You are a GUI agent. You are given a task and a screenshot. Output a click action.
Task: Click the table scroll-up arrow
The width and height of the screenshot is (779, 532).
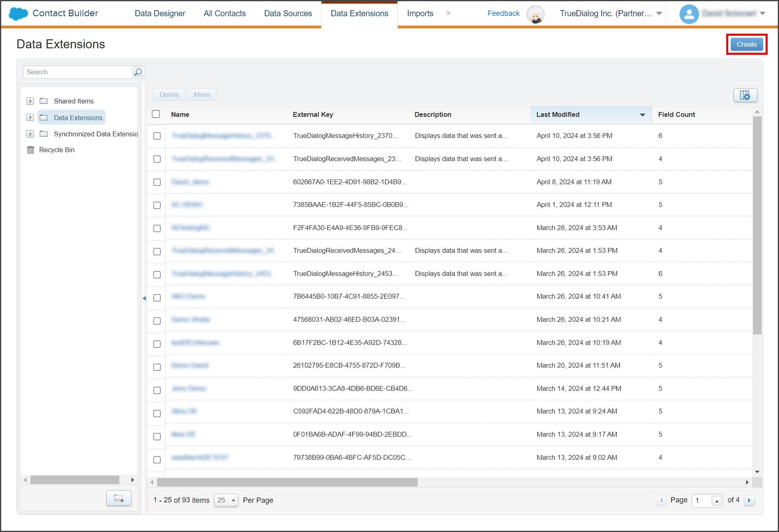pyautogui.click(x=757, y=111)
